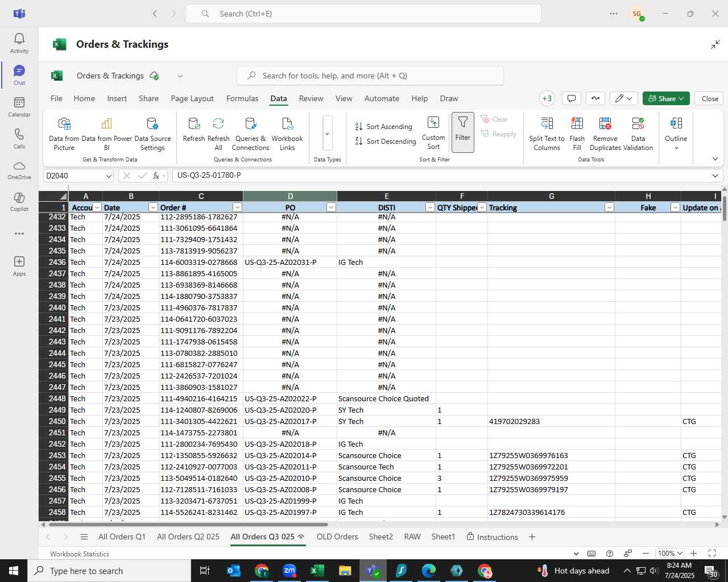Open OneDrive in Teams sidebar

tap(19, 171)
